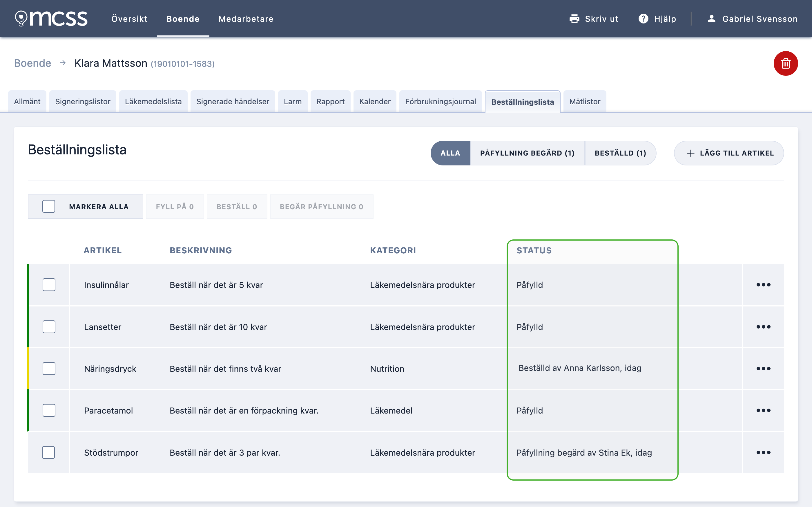
Task: Open the Rapport tab
Action: pos(330,102)
